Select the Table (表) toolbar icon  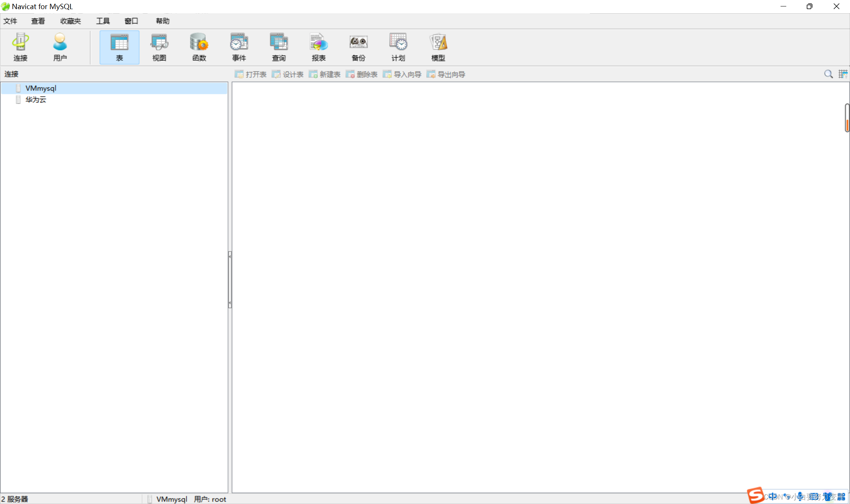(x=119, y=47)
